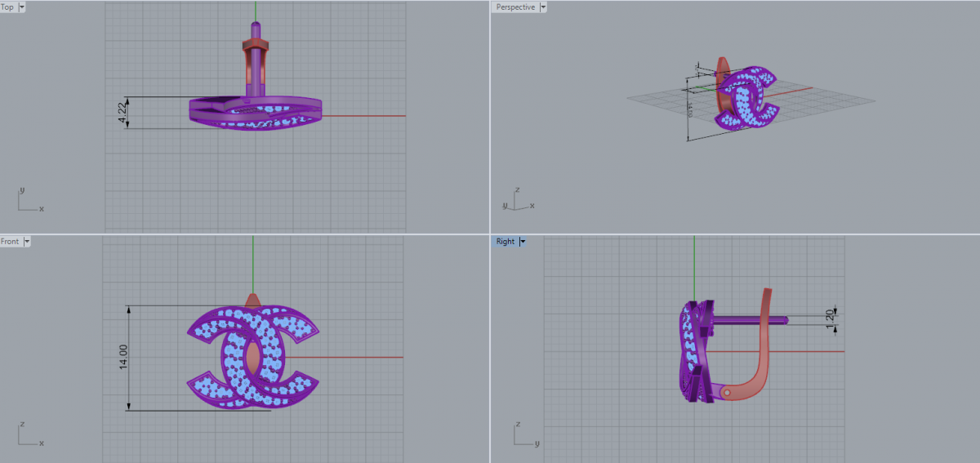Open the Top viewport dropdown arrow menu
Image resolution: width=980 pixels, height=463 pixels.
tap(21, 7)
